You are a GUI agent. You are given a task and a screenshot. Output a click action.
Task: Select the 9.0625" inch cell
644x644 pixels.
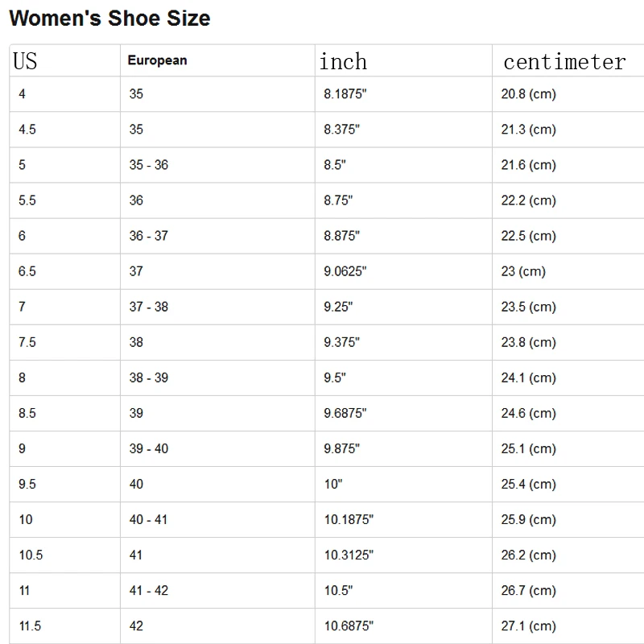[x=345, y=271]
